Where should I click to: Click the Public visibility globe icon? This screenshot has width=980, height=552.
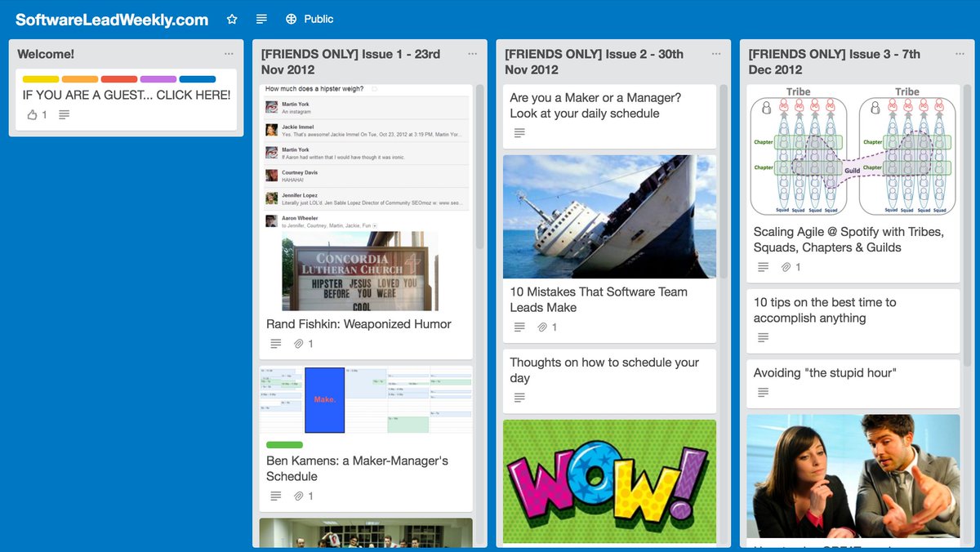pos(291,19)
